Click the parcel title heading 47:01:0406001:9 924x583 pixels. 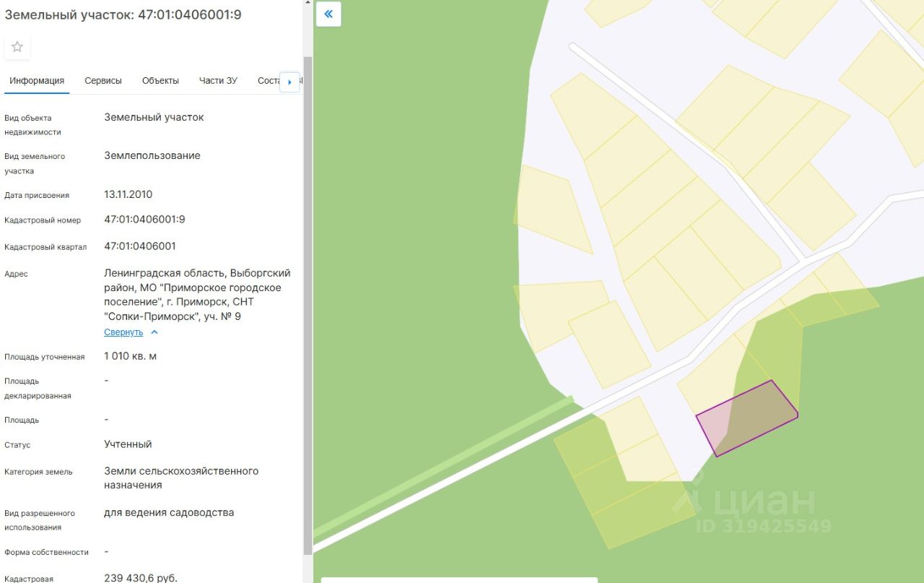[123, 15]
